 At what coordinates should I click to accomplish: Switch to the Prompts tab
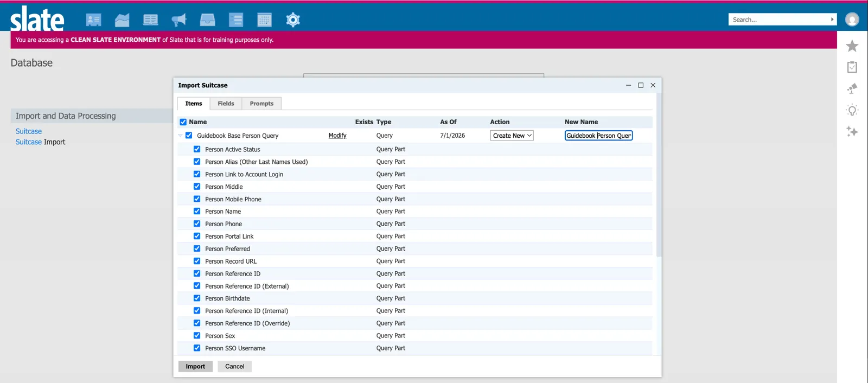point(261,104)
